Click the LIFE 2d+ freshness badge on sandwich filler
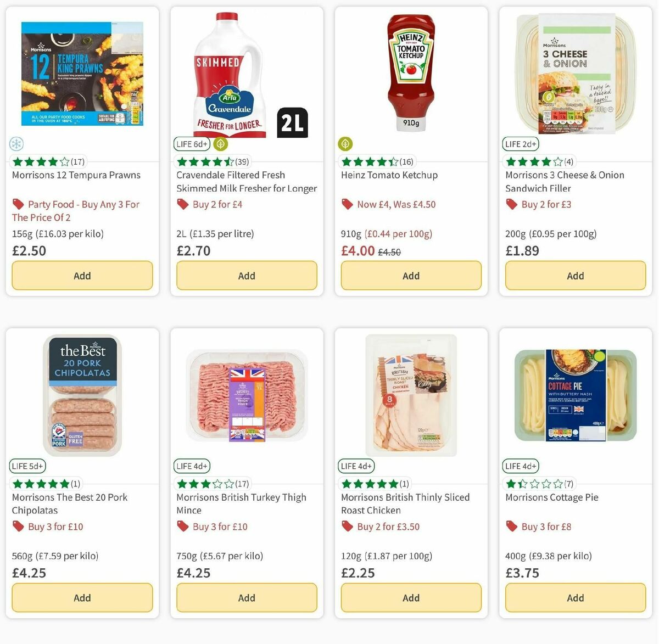The height and width of the screenshot is (644, 659). click(x=521, y=144)
